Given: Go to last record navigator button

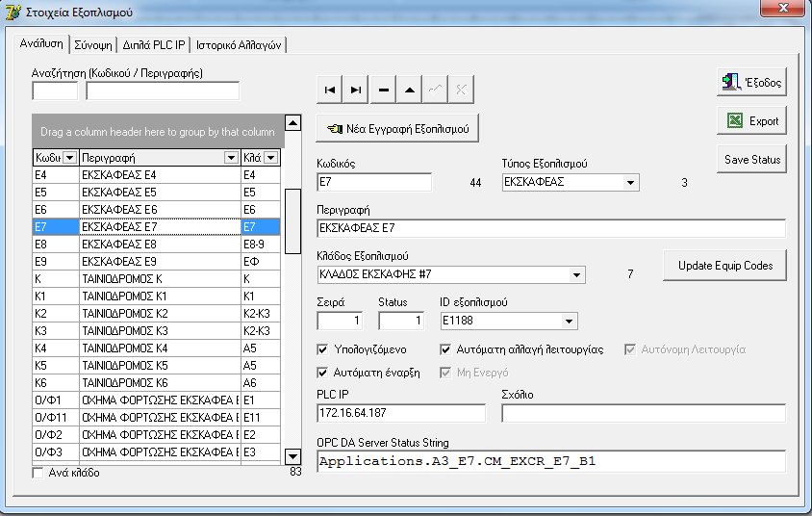Looking at the screenshot, I should pos(356,90).
